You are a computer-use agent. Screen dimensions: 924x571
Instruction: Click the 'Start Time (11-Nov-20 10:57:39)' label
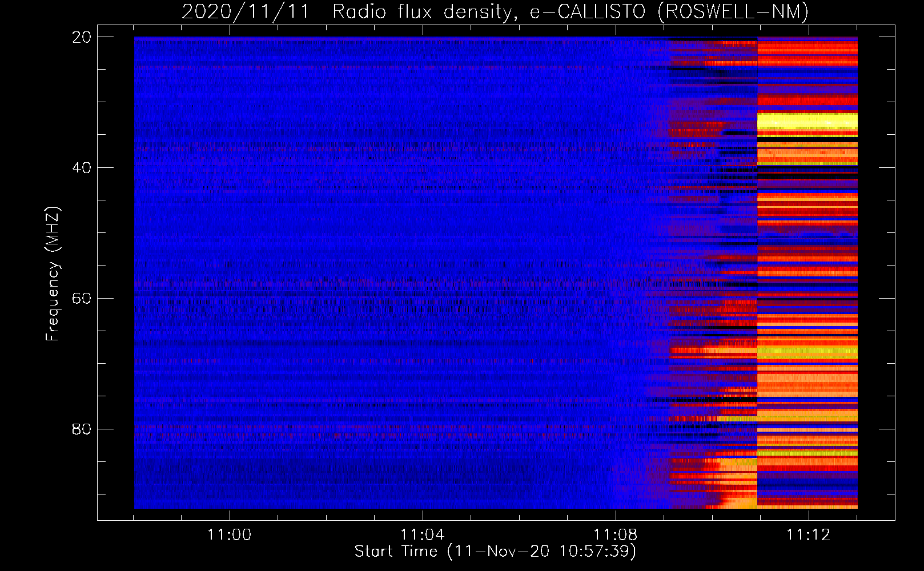click(495, 552)
